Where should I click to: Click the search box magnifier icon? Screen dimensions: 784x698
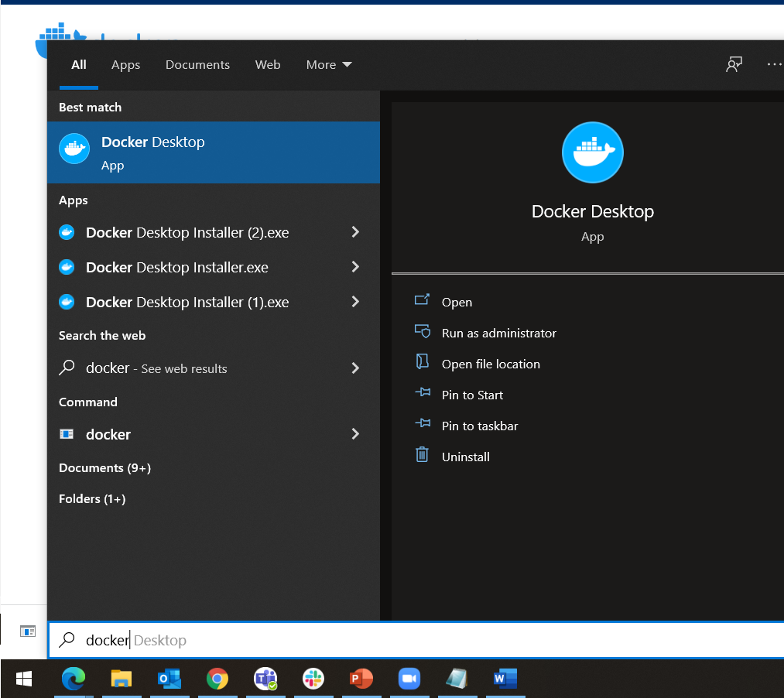tap(67, 639)
